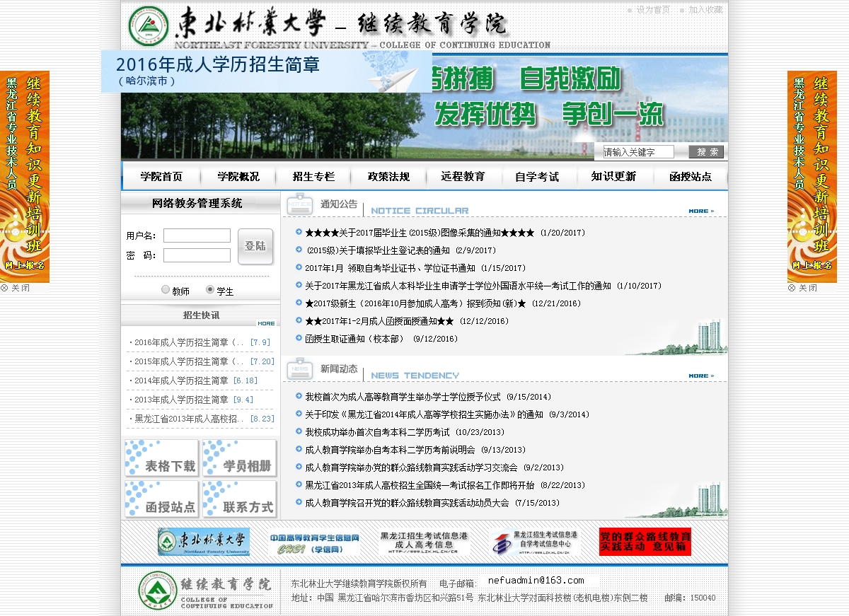Expand MORE in 招生快讯 panel

266,323
